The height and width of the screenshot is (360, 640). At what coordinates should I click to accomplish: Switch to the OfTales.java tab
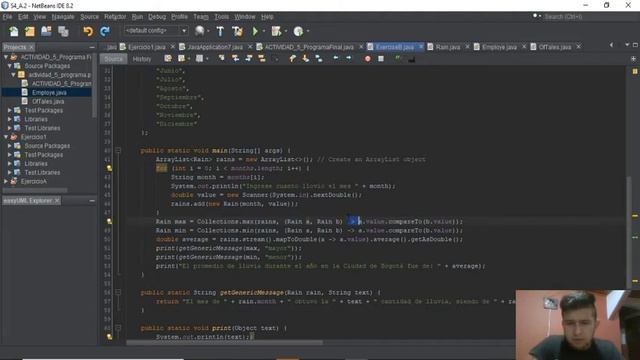(555, 47)
